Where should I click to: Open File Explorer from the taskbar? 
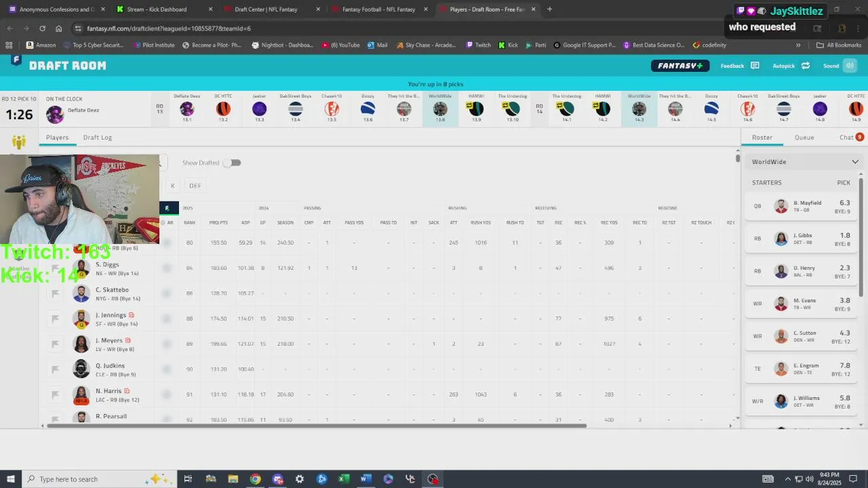coord(233,479)
